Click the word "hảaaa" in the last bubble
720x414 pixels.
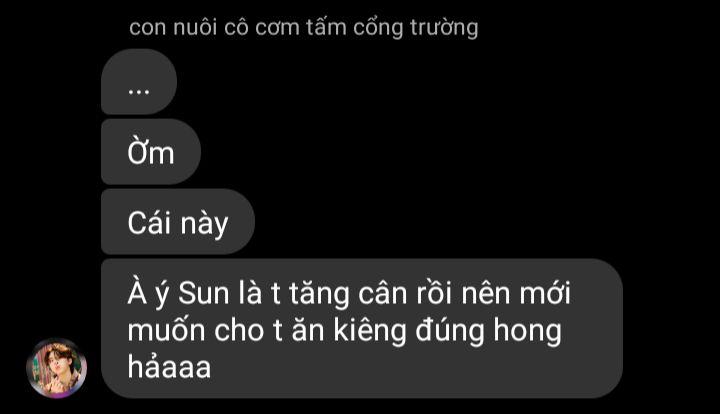pos(169,367)
